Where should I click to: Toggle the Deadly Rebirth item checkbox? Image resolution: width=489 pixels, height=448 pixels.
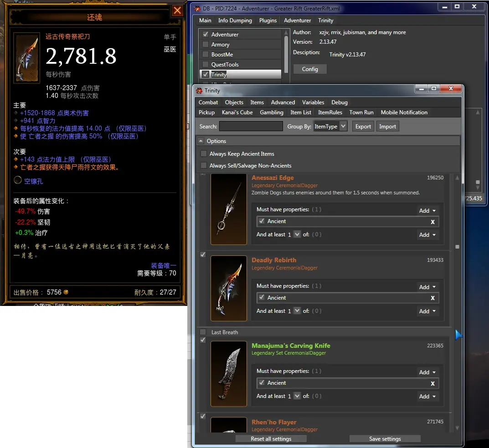[x=203, y=255]
